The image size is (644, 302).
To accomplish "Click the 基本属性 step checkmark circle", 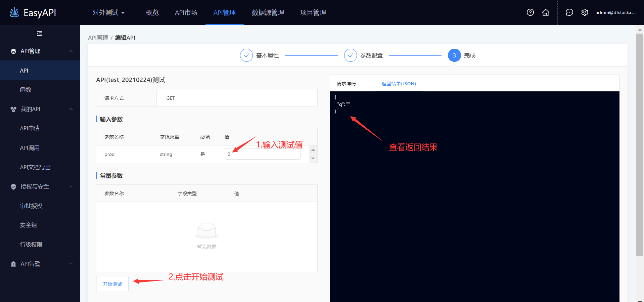I will coord(246,55).
